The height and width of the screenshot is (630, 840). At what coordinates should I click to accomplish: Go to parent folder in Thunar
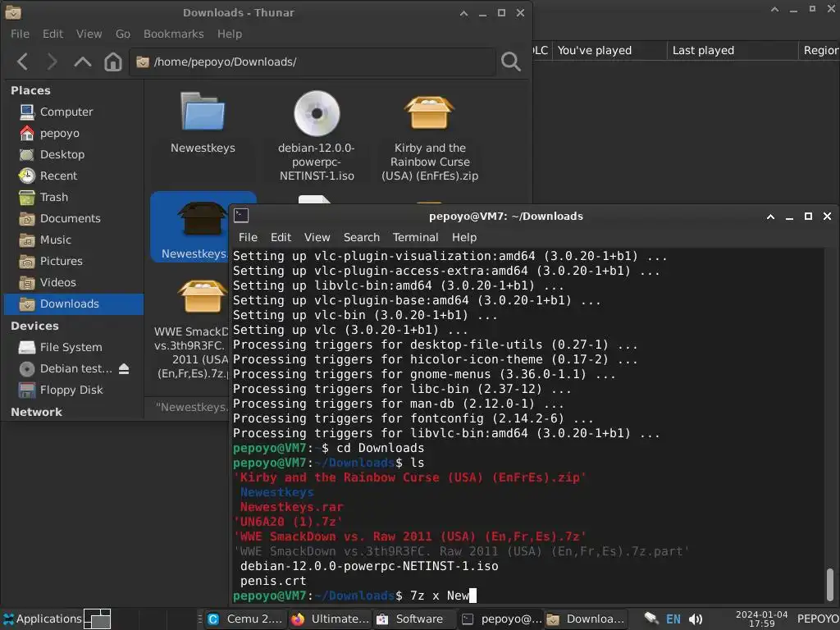point(83,62)
